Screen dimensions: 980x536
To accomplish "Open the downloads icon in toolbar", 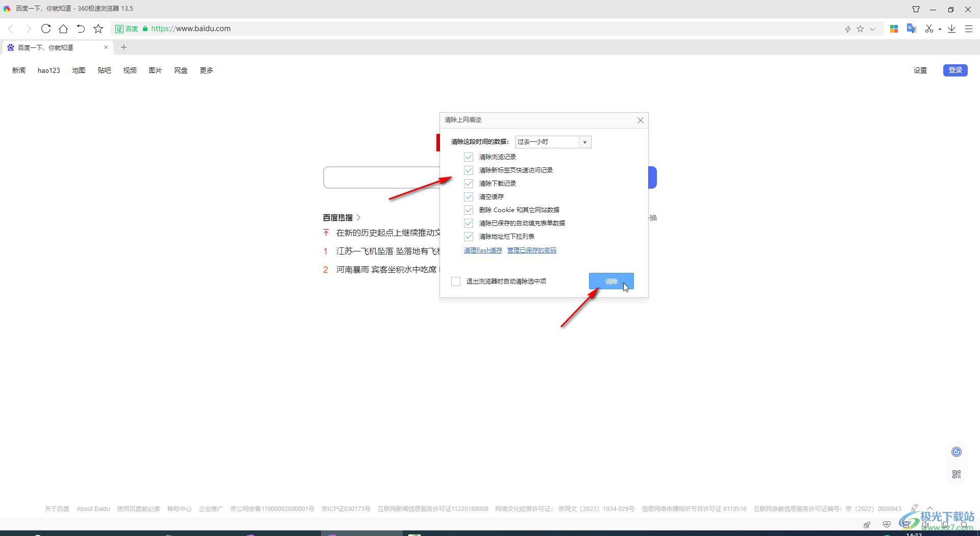I will pyautogui.click(x=952, y=29).
